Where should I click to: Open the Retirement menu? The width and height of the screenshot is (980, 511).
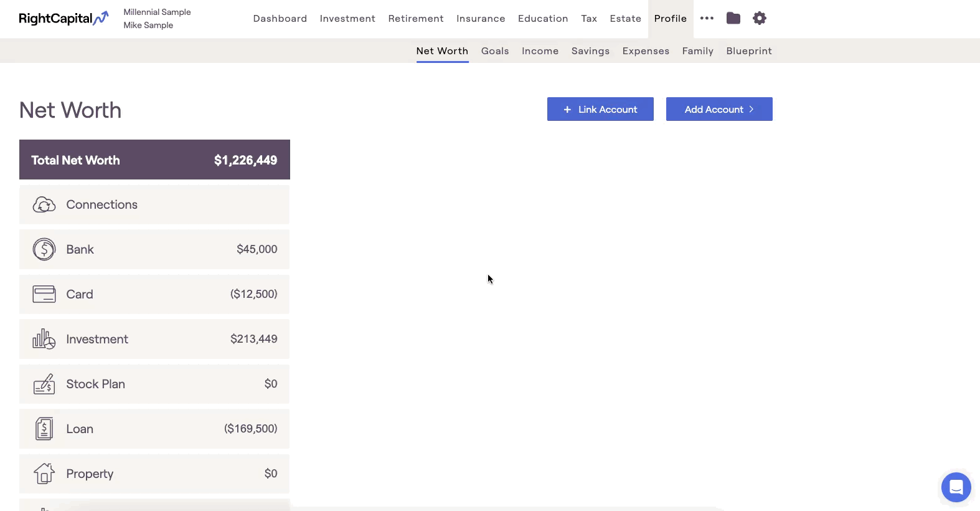point(416,19)
